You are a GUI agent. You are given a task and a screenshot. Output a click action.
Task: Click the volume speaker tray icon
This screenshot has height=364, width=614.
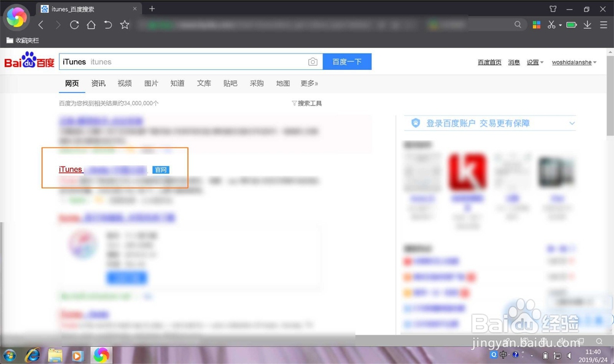click(x=569, y=356)
